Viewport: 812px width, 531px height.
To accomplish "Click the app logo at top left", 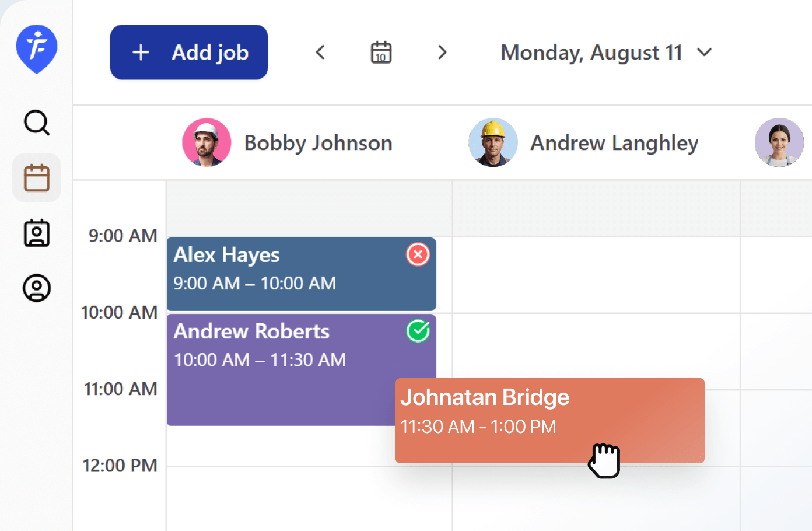I will pyautogui.click(x=36, y=49).
